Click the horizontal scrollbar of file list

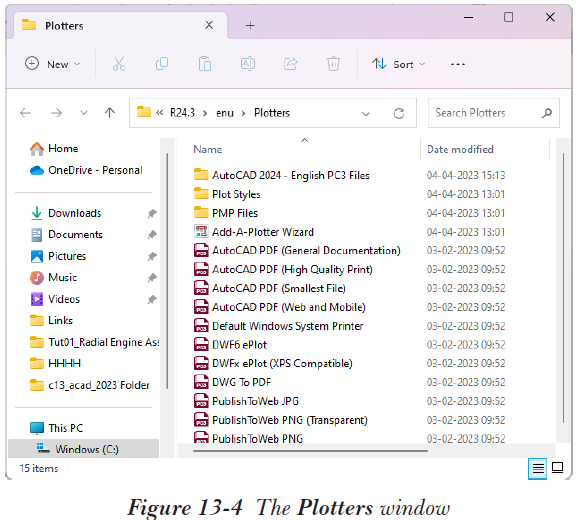coord(310,450)
